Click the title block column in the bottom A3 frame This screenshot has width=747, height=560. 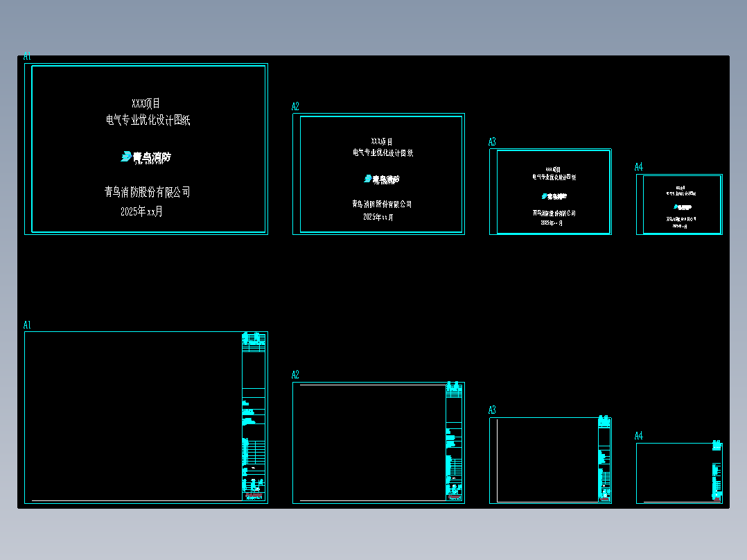(604, 459)
